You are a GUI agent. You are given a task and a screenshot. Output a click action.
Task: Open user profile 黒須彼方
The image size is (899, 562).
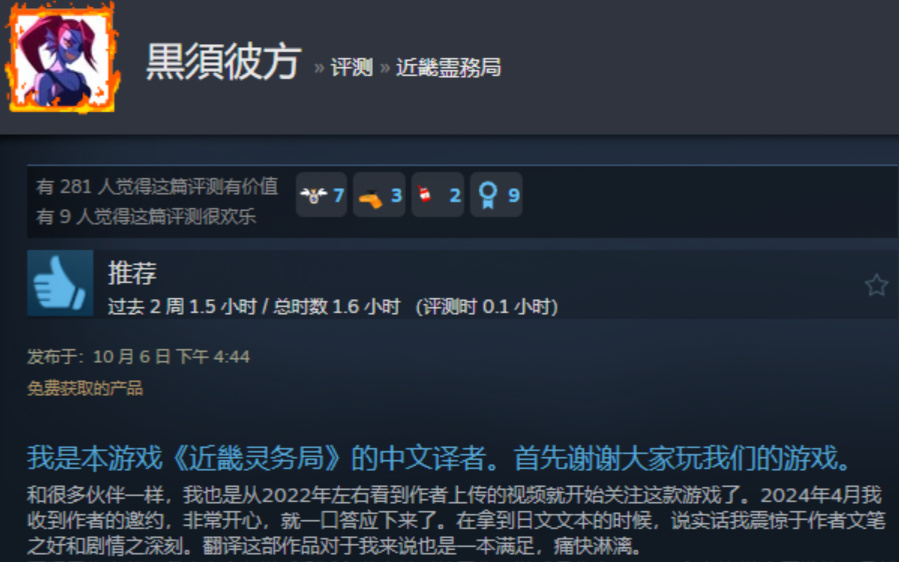coord(224,62)
